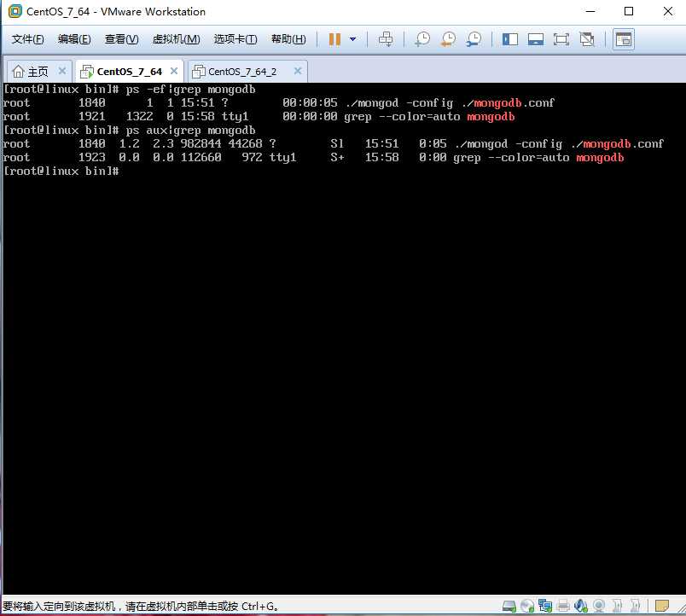The height and width of the screenshot is (616, 686).
Task: Open the 选项卡(T) menu
Action: pyautogui.click(x=235, y=39)
